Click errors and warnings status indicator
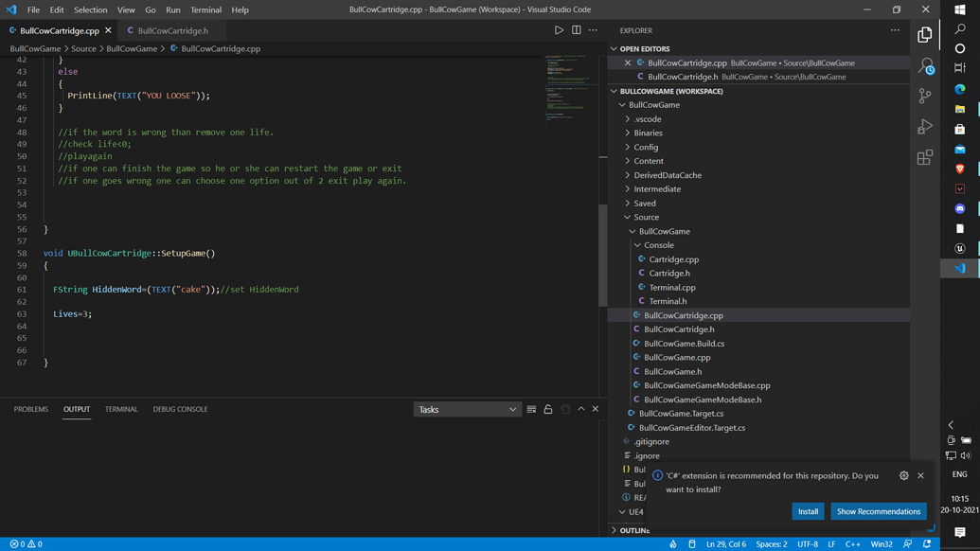980x551 pixels. [x=27, y=544]
